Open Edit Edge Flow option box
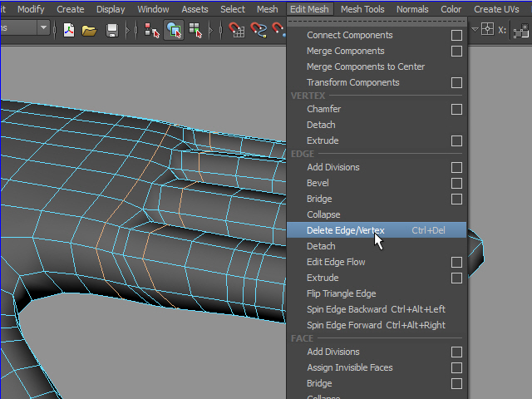 456,263
